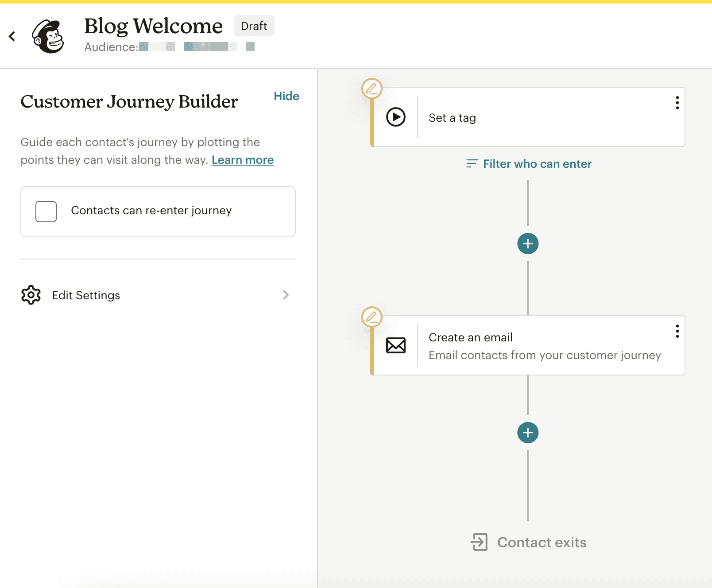Viewport: 712px width, 588px height.
Task: Click the Blog Welcome title
Action: [x=153, y=26]
